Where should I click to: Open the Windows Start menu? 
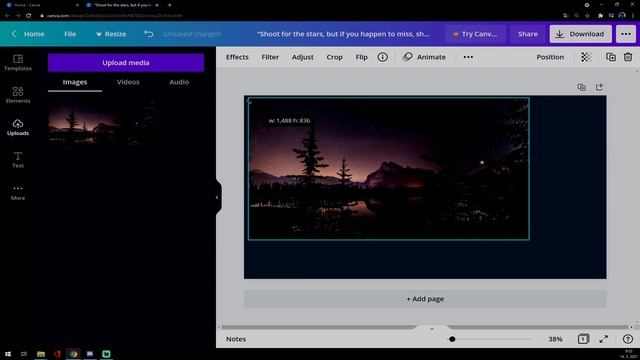pyautogui.click(x=8, y=354)
